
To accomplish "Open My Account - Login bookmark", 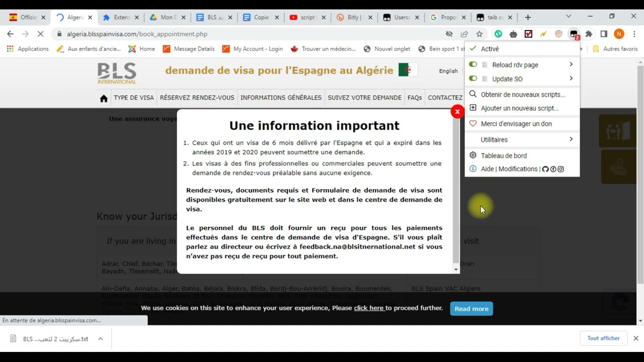I will pyautogui.click(x=253, y=49).
